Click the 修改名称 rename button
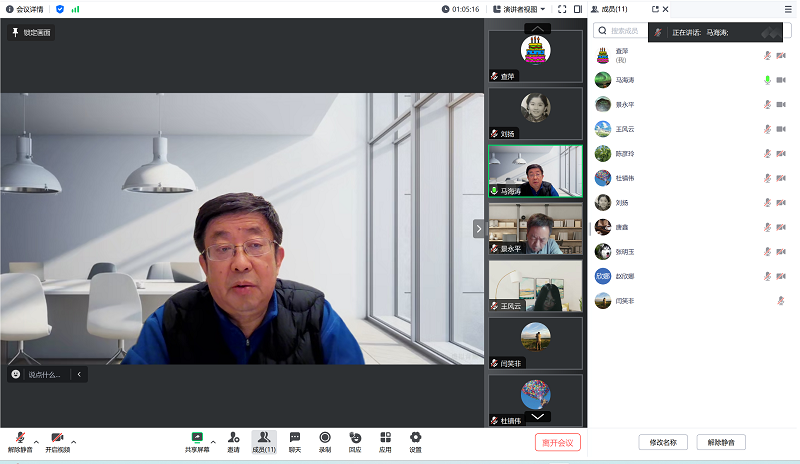This screenshot has height=464, width=800. pyautogui.click(x=662, y=442)
